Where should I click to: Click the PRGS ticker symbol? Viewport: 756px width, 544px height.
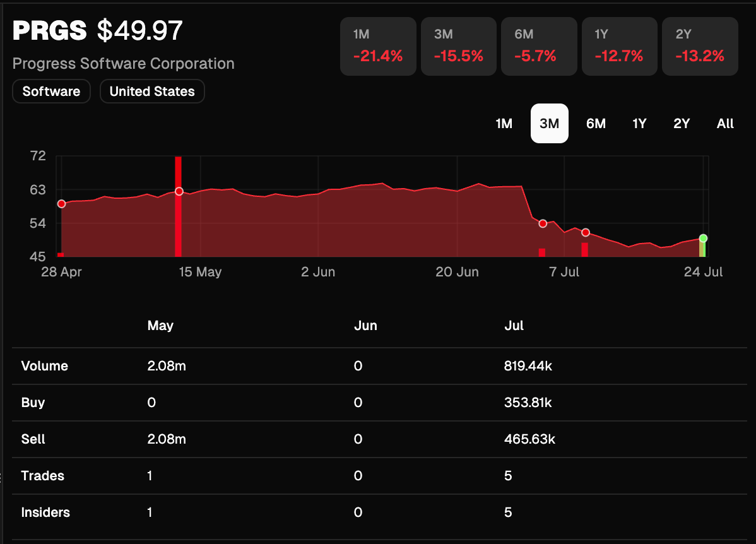pyautogui.click(x=50, y=30)
